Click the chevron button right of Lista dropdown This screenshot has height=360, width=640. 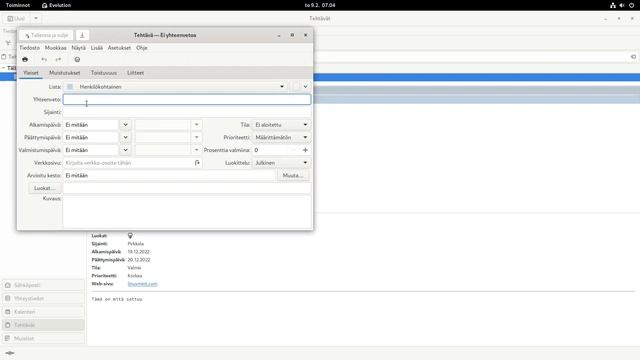(x=305, y=87)
